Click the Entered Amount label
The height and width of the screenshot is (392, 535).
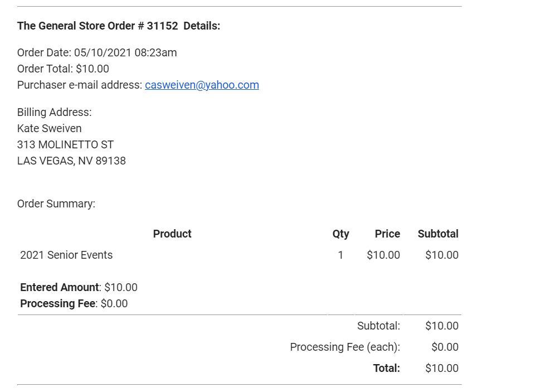(x=59, y=288)
